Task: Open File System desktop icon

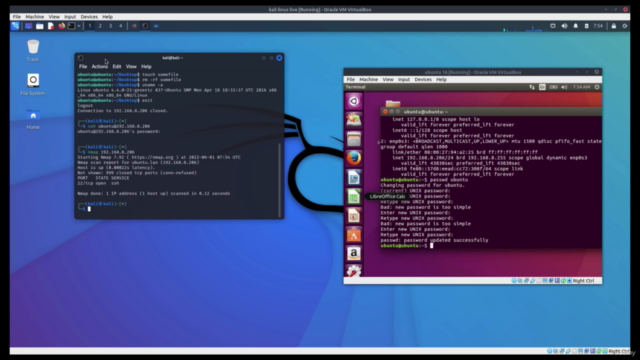Action: click(x=33, y=84)
